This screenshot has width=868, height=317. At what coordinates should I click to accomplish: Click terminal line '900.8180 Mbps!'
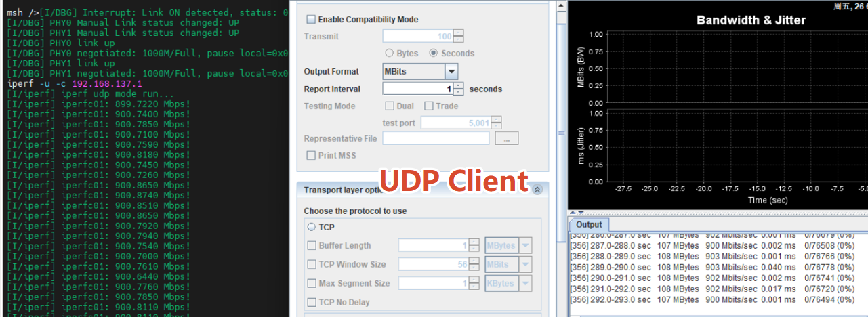pyautogui.click(x=98, y=154)
